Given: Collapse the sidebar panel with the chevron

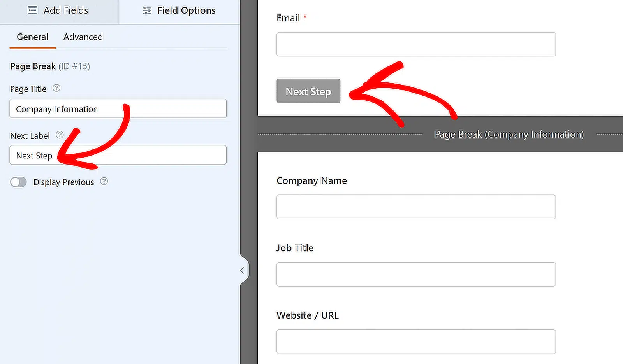Looking at the screenshot, I should coord(242,270).
